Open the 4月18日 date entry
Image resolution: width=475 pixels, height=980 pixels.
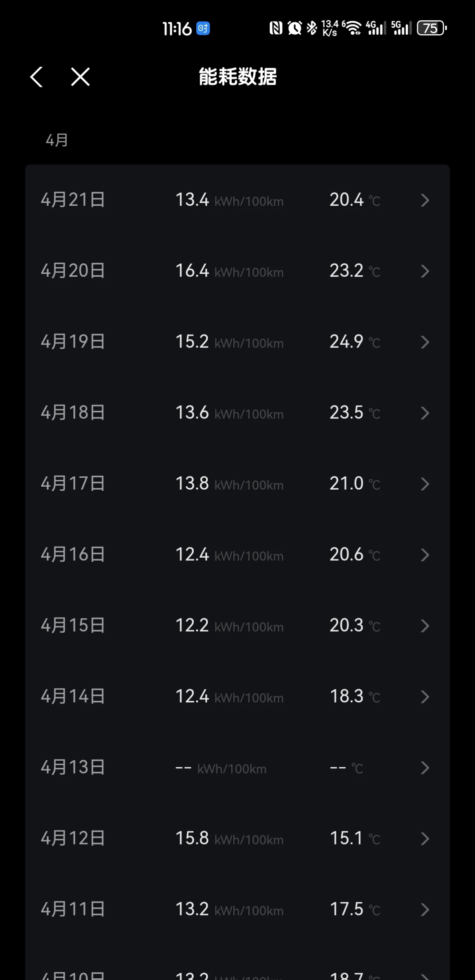point(73,413)
